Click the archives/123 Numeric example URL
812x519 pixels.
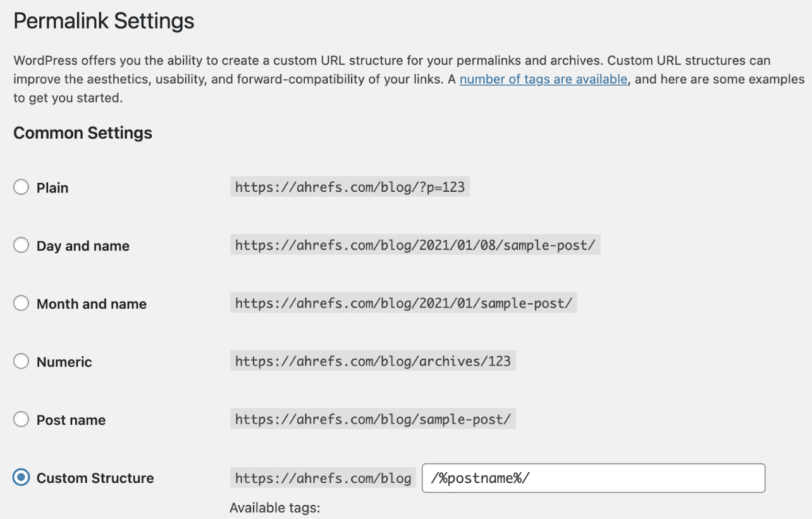(372, 361)
